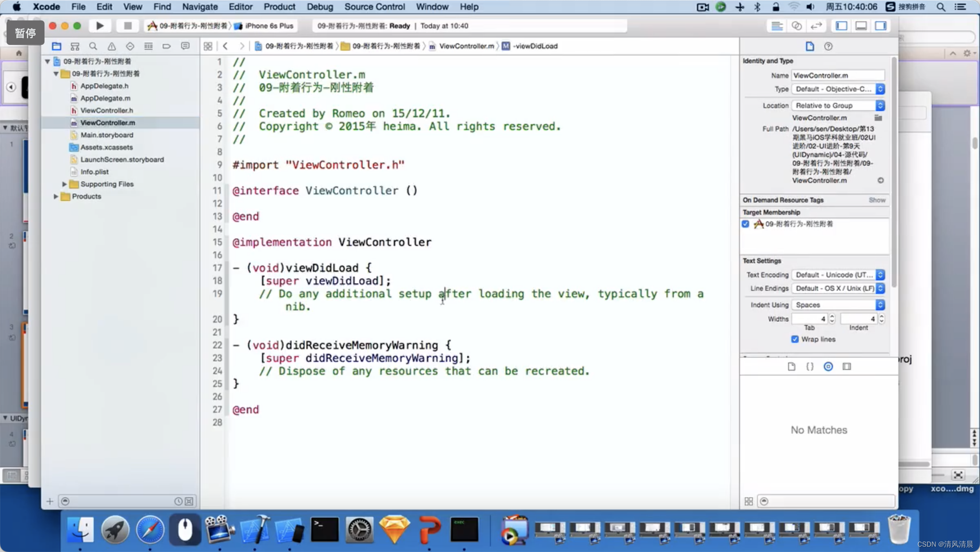Open the Source Control menu
The width and height of the screenshot is (980, 552).
(374, 7)
